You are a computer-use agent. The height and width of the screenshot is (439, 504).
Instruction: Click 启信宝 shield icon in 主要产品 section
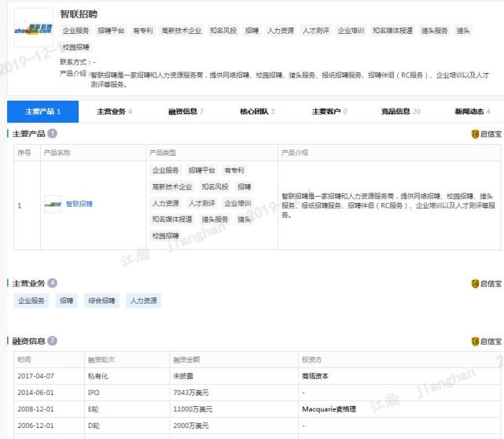[475, 134]
